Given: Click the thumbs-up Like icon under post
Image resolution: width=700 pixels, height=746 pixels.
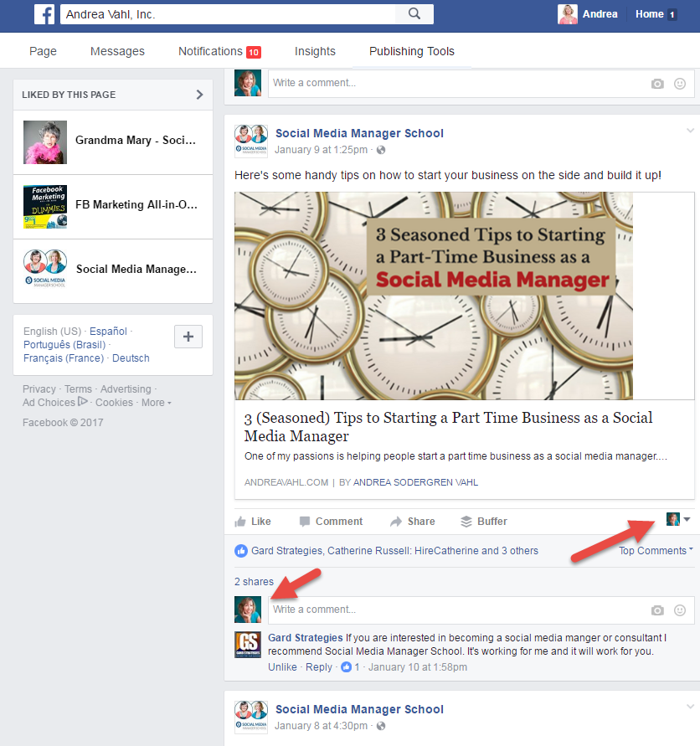Looking at the screenshot, I should (x=240, y=522).
